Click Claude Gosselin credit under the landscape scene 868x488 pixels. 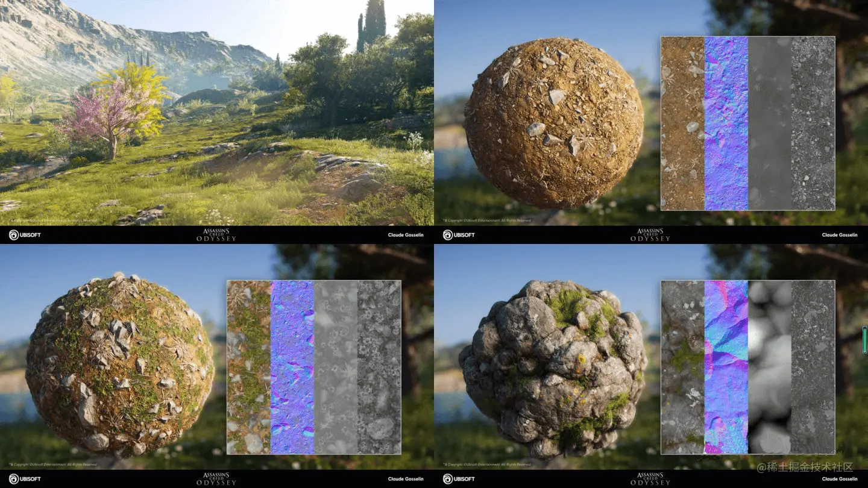406,235
